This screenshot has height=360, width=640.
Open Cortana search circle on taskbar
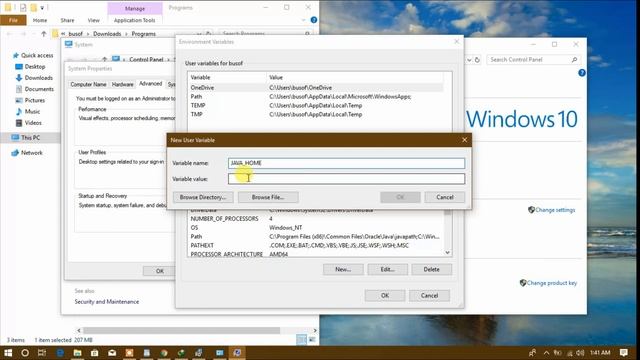click(25, 353)
